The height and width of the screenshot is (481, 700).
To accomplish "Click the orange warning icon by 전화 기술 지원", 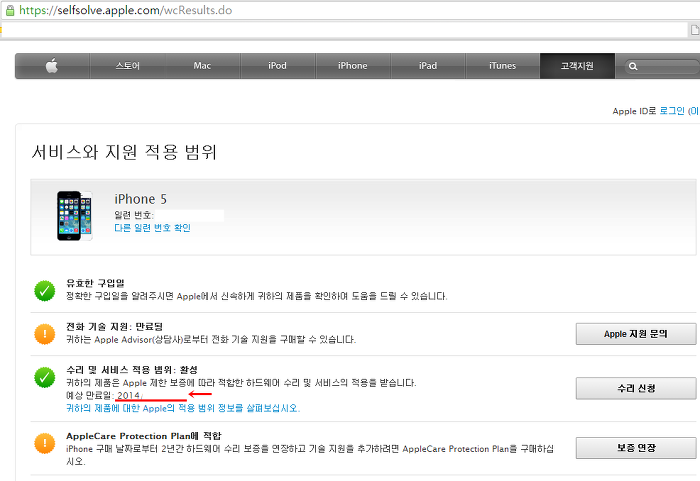I will [x=45, y=334].
